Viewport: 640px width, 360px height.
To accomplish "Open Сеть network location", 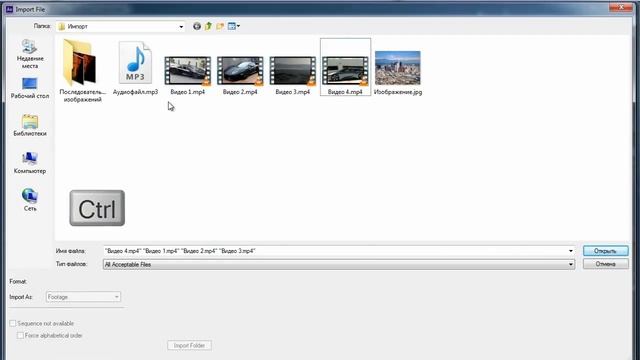I will (x=29, y=200).
